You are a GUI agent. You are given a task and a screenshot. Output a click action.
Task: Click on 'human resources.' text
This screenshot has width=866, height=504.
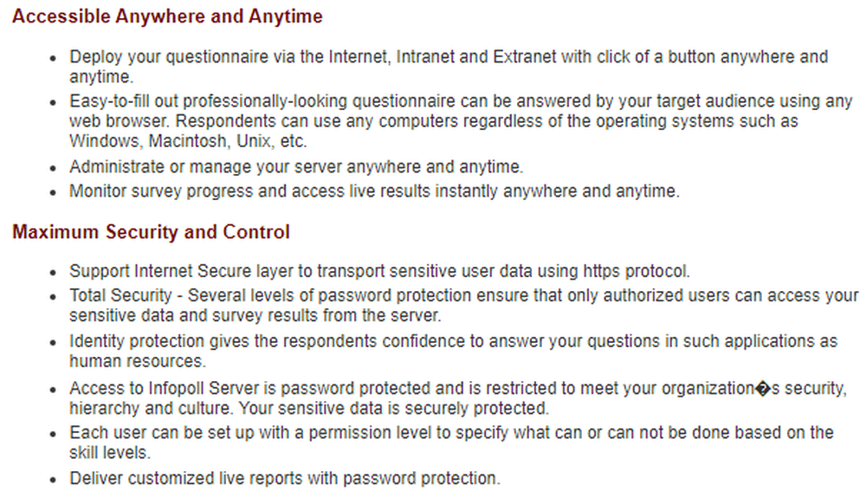point(138,361)
